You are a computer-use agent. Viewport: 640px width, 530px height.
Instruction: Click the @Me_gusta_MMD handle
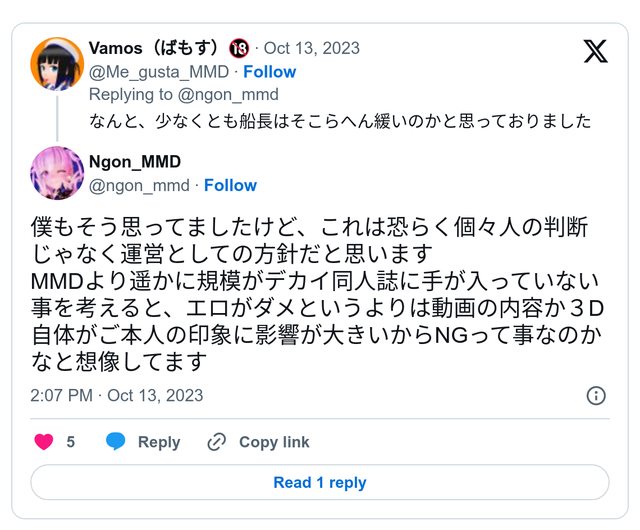click(x=160, y=72)
